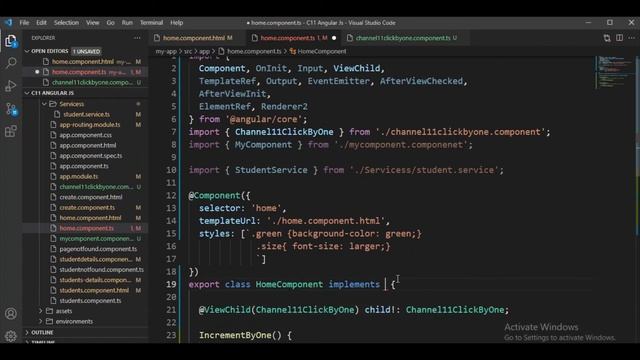Switch to home.component.ts editor tab
Screen dimensions: 640x360
pos(294,38)
